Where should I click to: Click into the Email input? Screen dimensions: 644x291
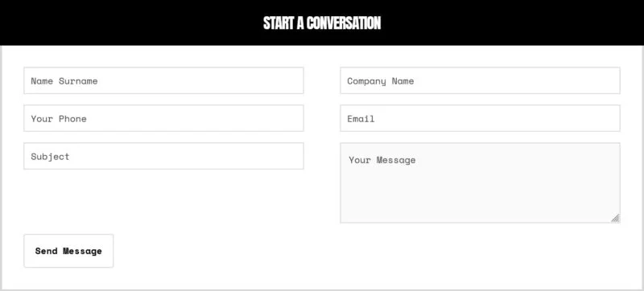[480, 118]
